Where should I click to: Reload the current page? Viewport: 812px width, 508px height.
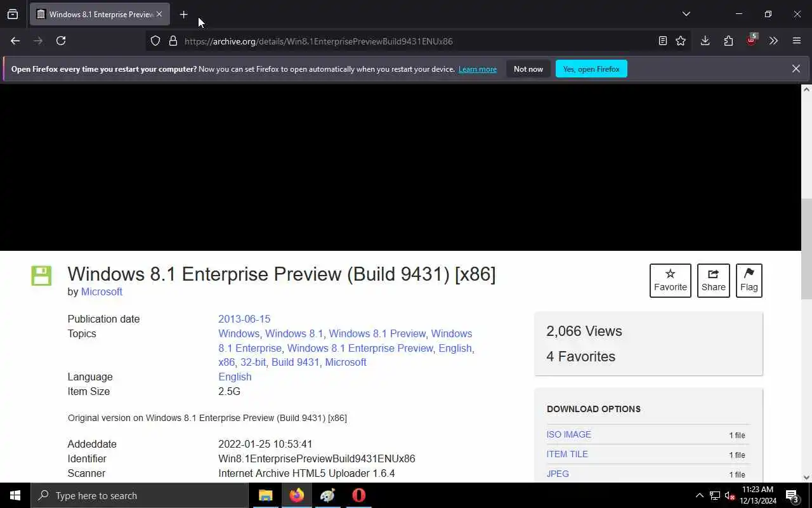tap(61, 41)
